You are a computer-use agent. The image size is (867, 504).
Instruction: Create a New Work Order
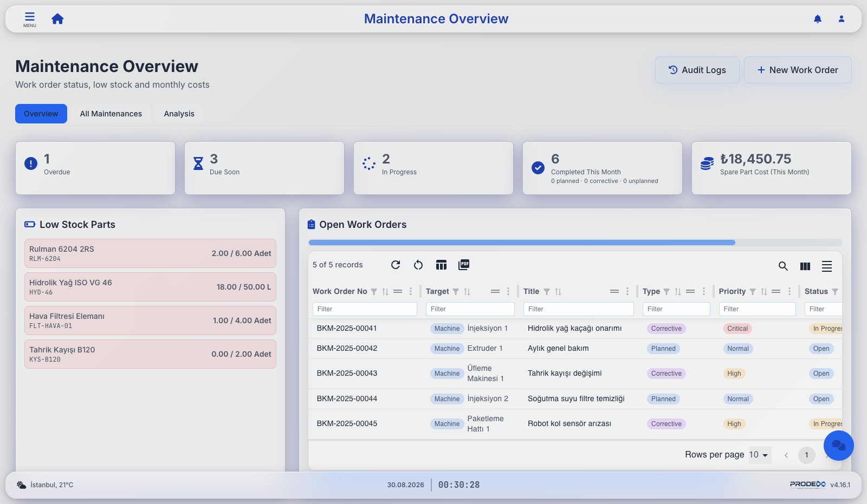(x=798, y=70)
